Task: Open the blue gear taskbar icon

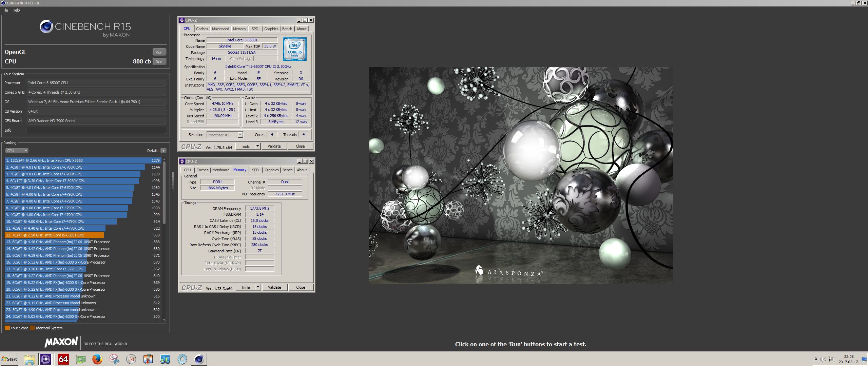Action: pos(182,359)
